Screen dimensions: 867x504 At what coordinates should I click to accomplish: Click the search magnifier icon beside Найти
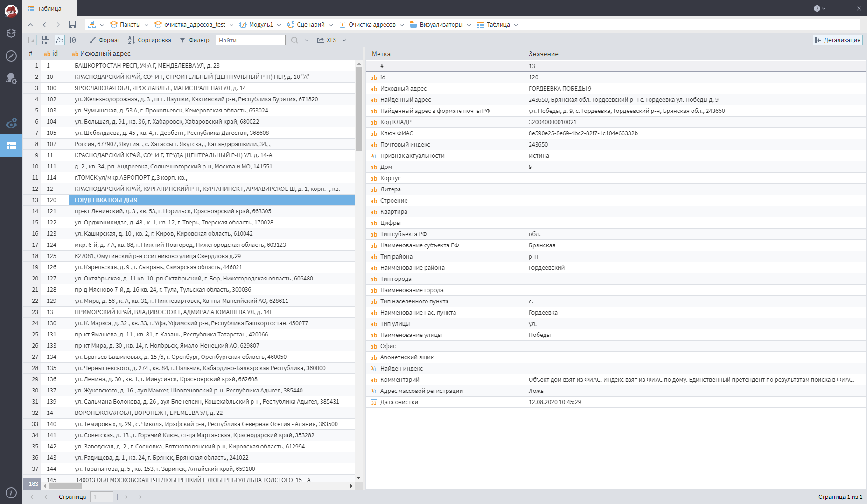click(x=294, y=40)
